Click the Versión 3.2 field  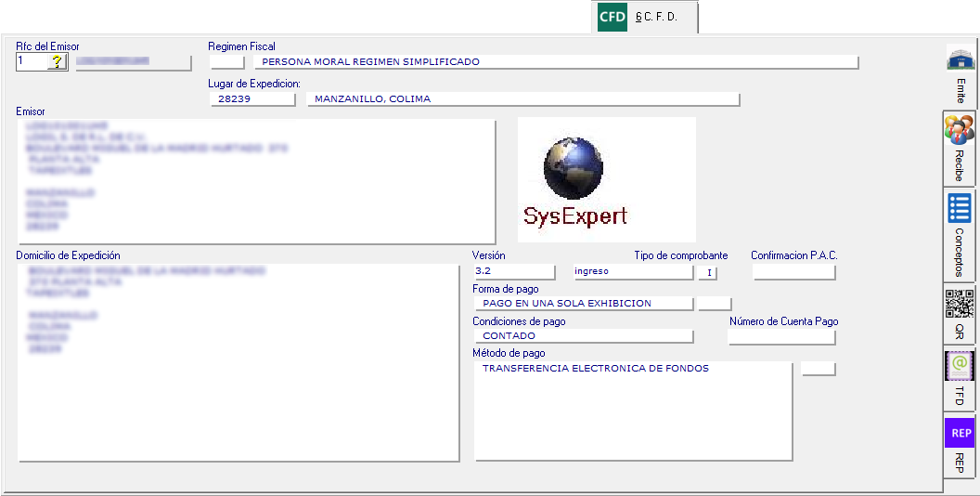click(514, 271)
